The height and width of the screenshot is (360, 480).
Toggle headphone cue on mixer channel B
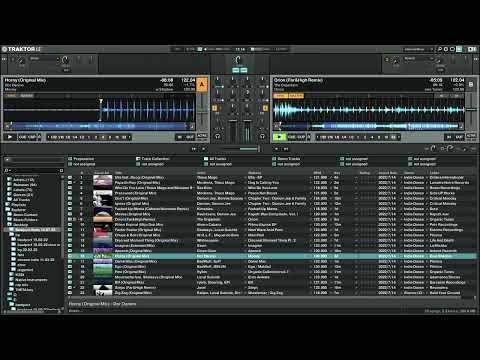click(262, 136)
